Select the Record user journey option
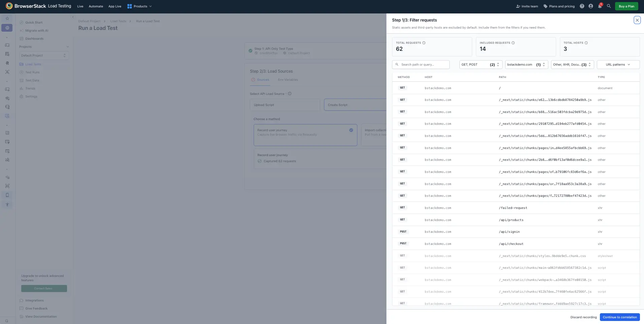This screenshot has height=324, width=644. click(x=305, y=135)
